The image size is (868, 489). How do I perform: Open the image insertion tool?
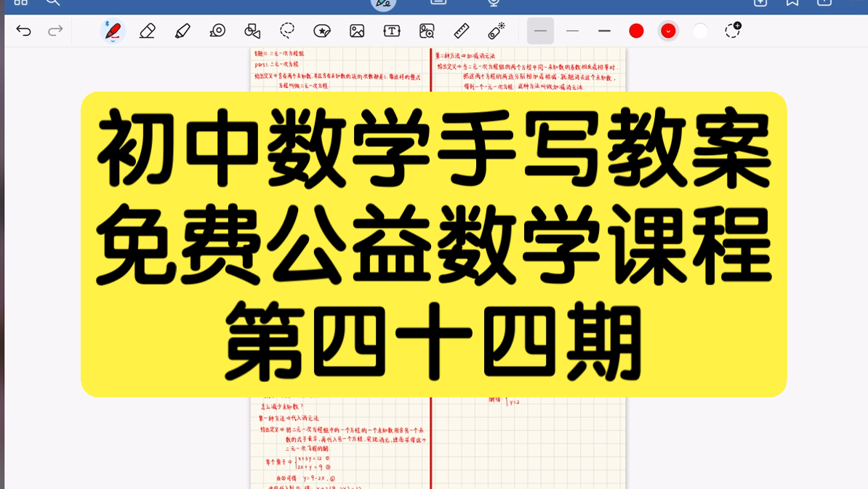(358, 31)
